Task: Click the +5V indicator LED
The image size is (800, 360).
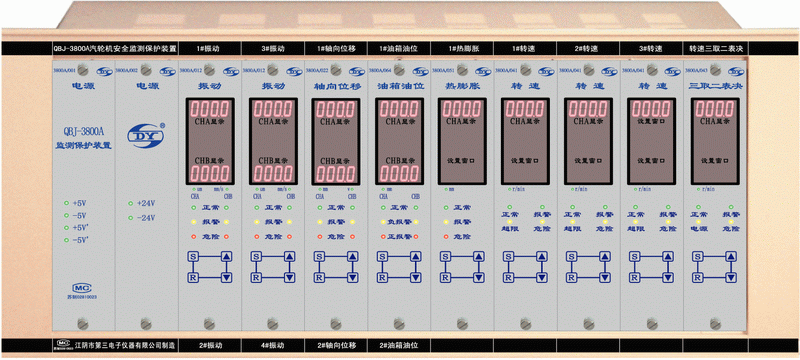Action: [x=66, y=203]
